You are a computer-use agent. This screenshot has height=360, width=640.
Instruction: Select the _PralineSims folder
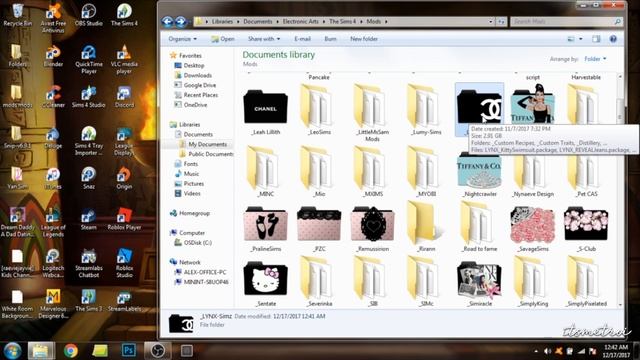266,229
